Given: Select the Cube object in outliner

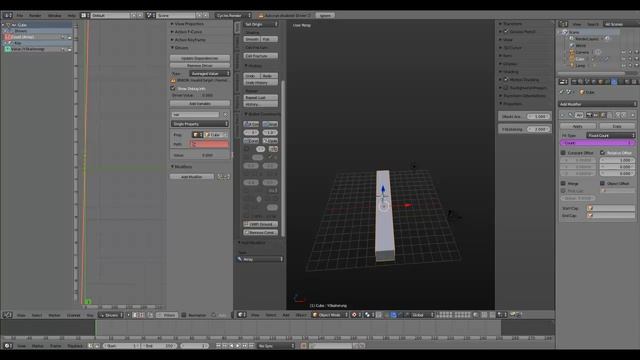Looking at the screenshot, I should (x=580, y=59).
